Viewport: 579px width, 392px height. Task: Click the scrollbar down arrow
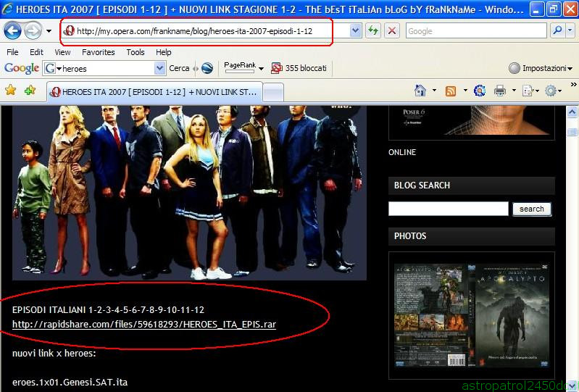click(572, 385)
